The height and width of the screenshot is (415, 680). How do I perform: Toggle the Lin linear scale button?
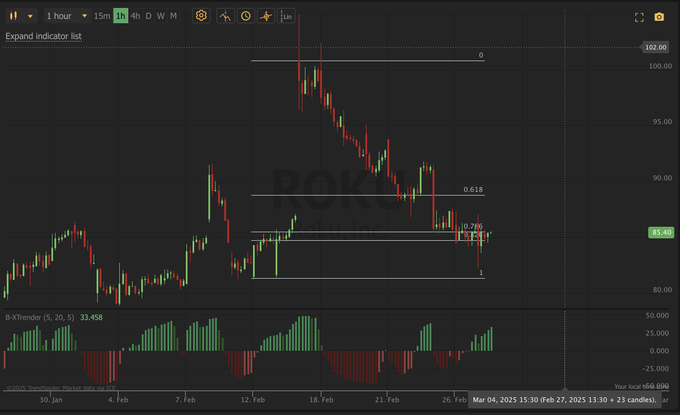point(286,16)
